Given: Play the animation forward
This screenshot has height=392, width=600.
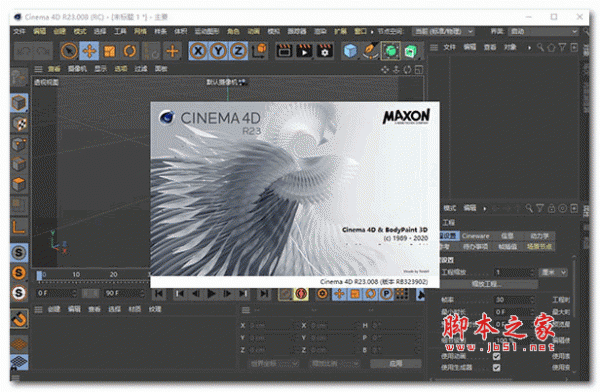Looking at the screenshot, I should [x=211, y=294].
